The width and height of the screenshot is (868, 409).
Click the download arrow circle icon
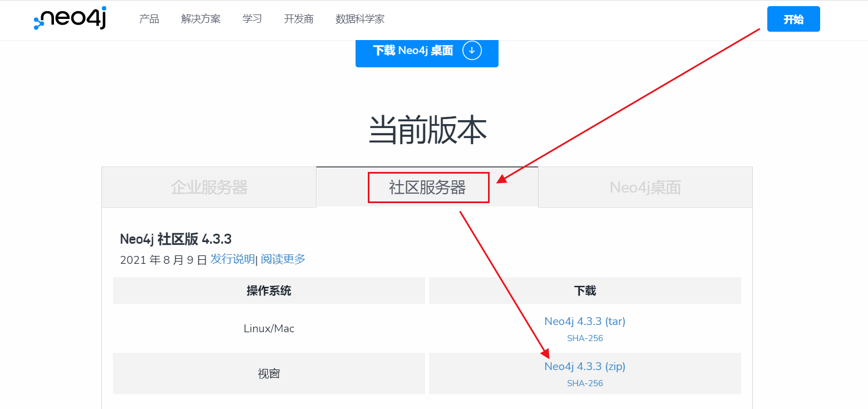tap(472, 51)
